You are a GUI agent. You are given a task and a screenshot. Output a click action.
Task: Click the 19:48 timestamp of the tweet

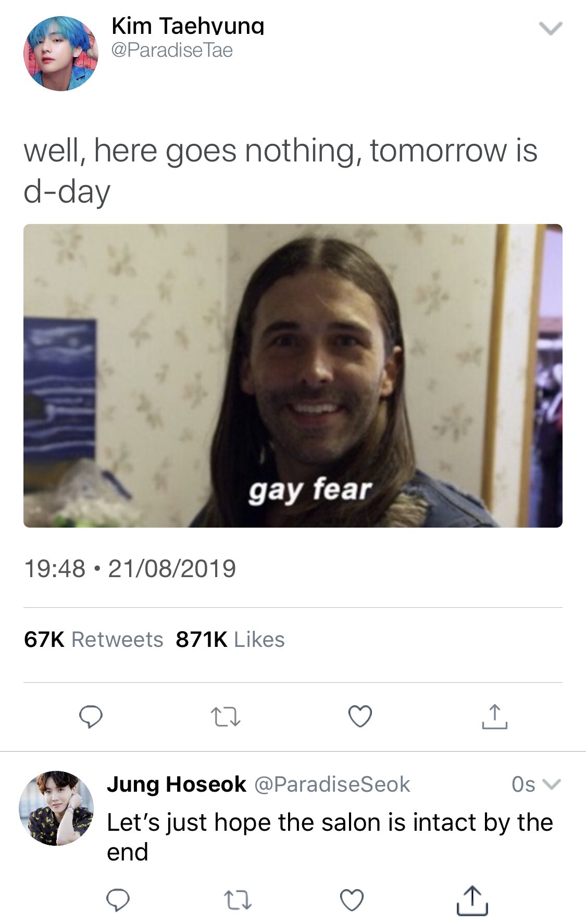55,568
